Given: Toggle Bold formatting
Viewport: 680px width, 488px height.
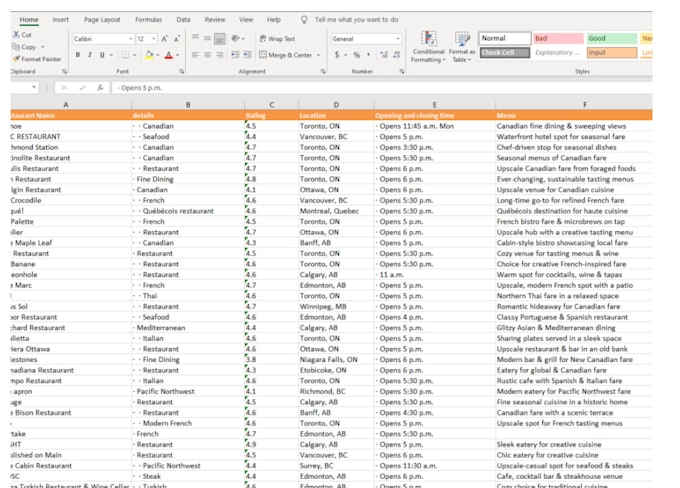Looking at the screenshot, I should 78,55.
